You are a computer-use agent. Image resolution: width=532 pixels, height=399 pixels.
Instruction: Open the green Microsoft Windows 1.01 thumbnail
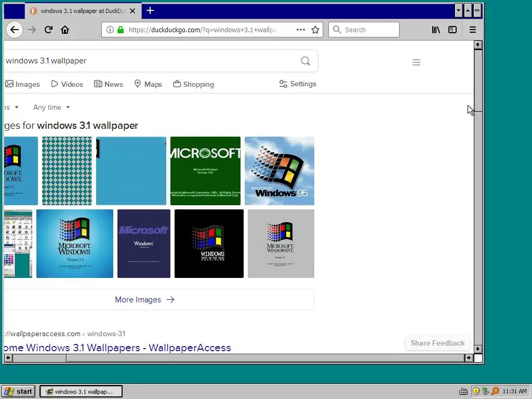click(x=205, y=170)
